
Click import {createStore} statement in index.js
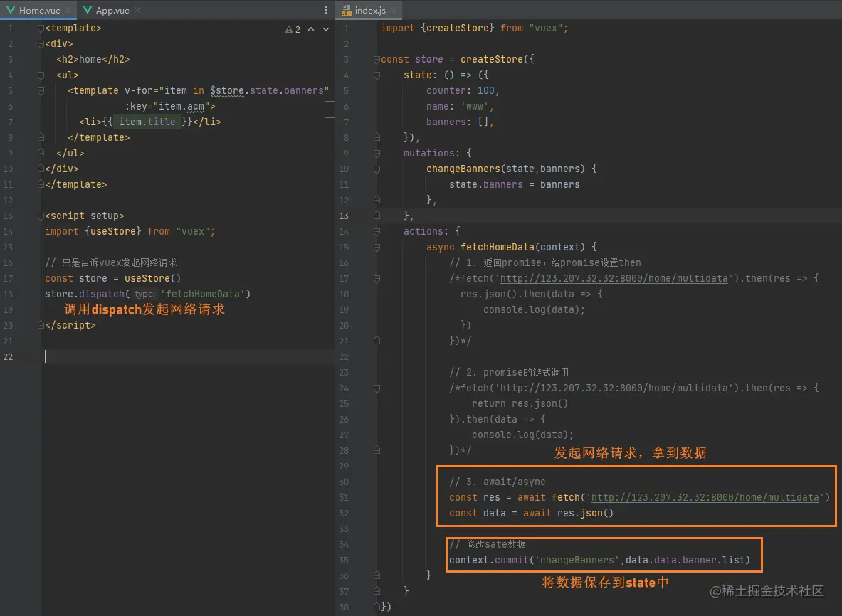coord(474,28)
